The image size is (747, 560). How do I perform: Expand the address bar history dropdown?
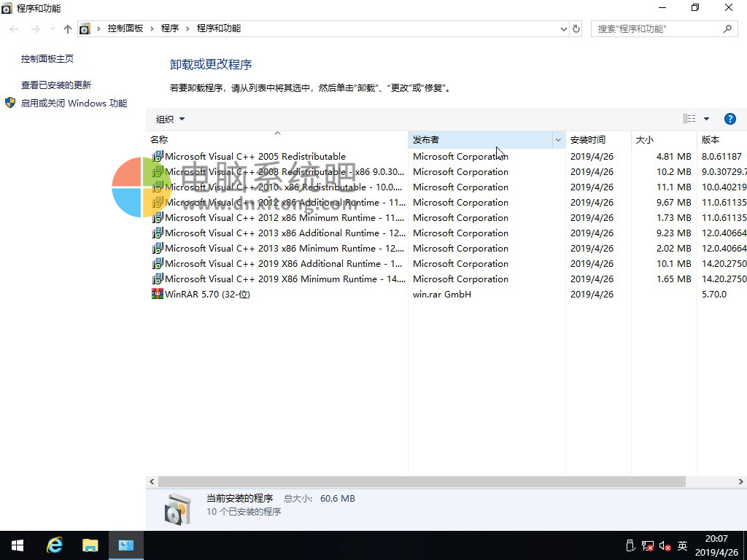pyautogui.click(x=564, y=29)
